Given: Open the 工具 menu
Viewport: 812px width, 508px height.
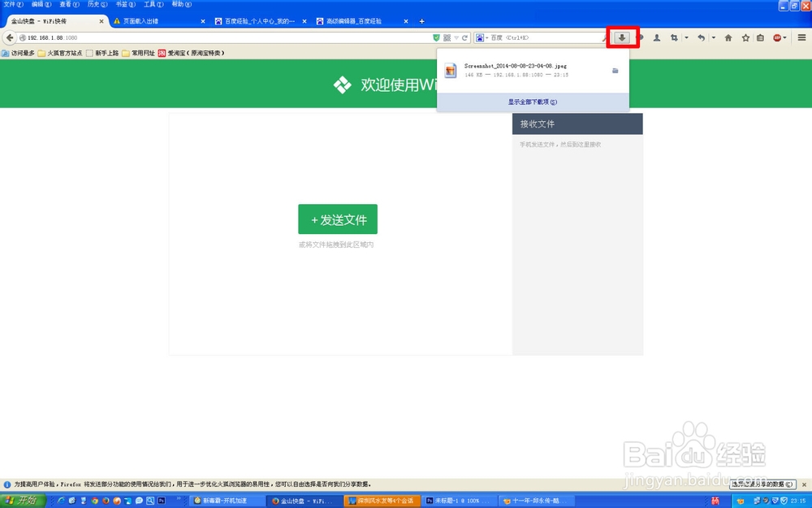Looking at the screenshot, I should pyautogui.click(x=153, y=4).
